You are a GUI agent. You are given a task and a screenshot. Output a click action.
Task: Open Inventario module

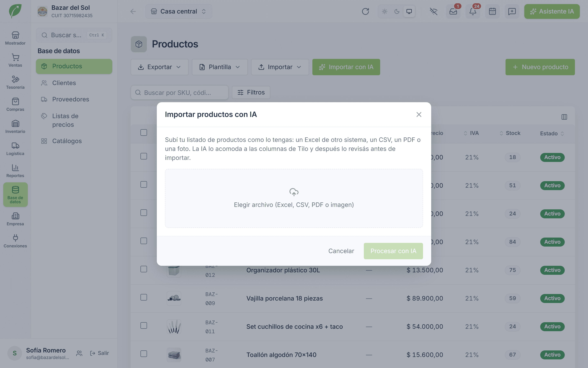point(15,127)
